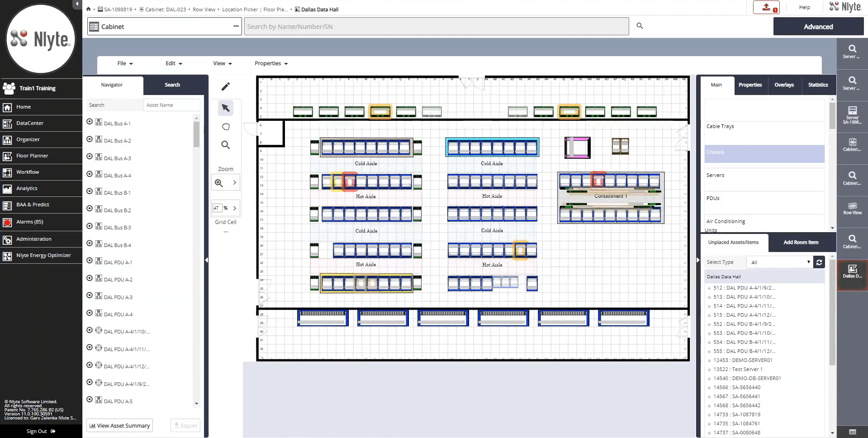The image size is (868, 438).
Task: Switch to the Search tab in navigator
Action: (x=172, y=85)
